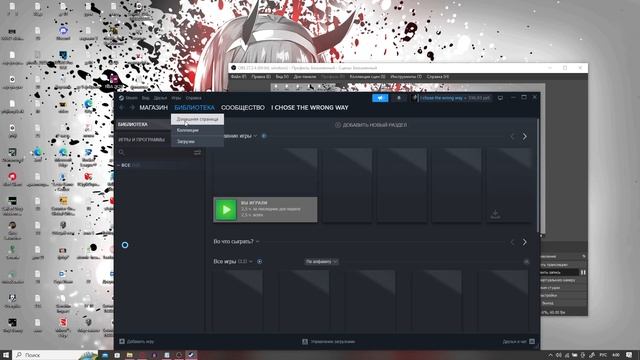Click 'Настройки' button in OBS controls
This screenshot has height=360, width=640.
pyautogui.click(x=562, y=296)
